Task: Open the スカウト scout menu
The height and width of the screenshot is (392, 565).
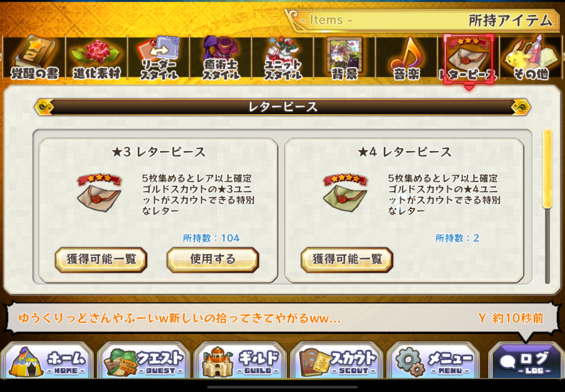Action: (337, 361)
